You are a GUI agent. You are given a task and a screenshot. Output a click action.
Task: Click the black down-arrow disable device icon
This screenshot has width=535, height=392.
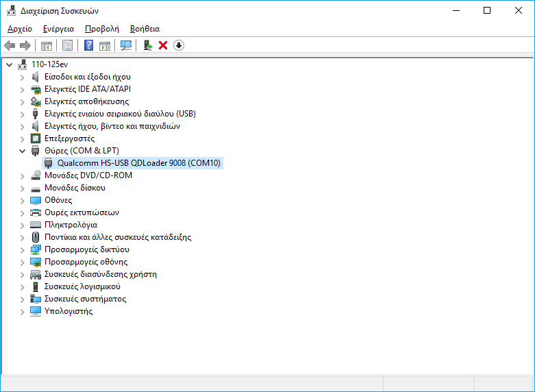[x=179, y=45]
